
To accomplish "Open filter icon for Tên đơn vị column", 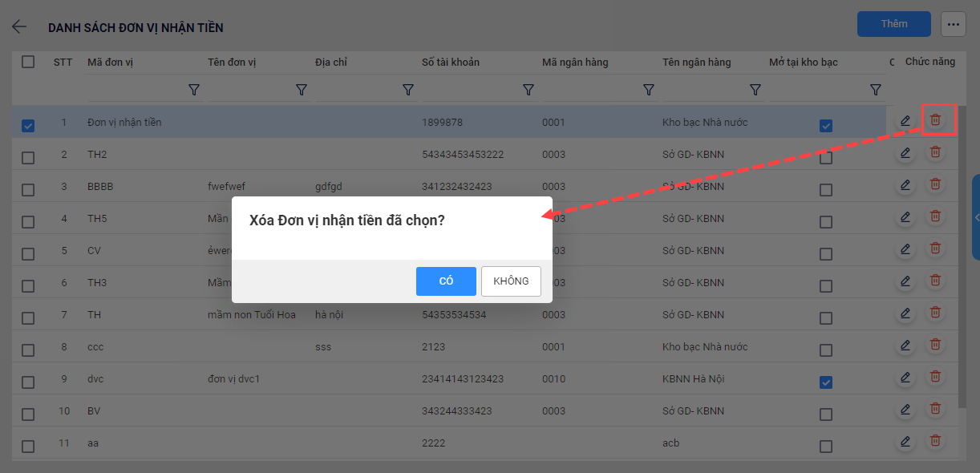I will (x=302, y=90).
